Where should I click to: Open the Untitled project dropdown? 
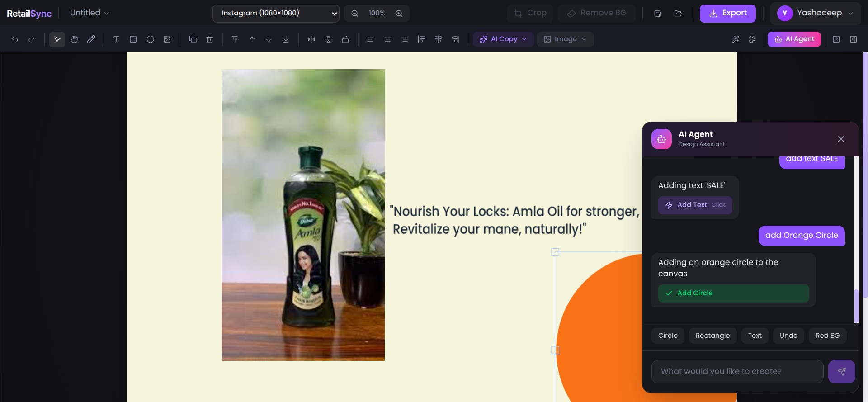click(90, 13)
